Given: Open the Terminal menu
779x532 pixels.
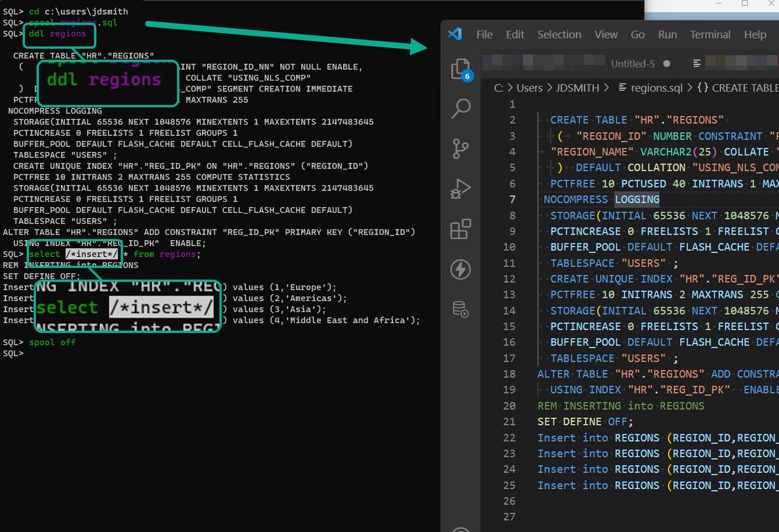Looking at the screenshot, I should (710, 34).
